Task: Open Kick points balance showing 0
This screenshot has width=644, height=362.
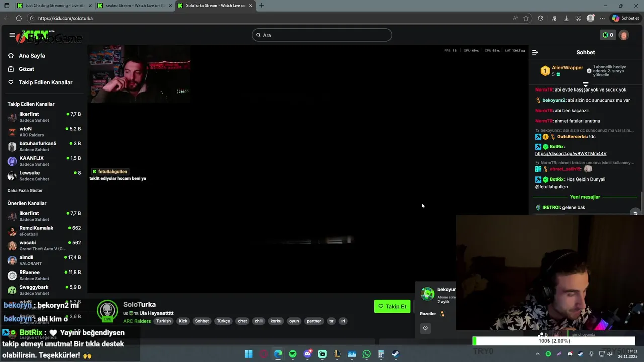Action: 608,35
